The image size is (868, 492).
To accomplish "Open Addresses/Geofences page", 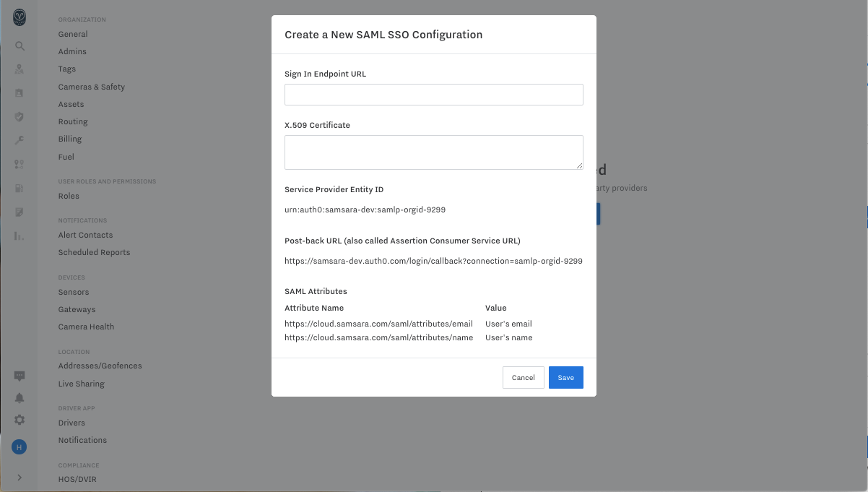I will 100,366.
